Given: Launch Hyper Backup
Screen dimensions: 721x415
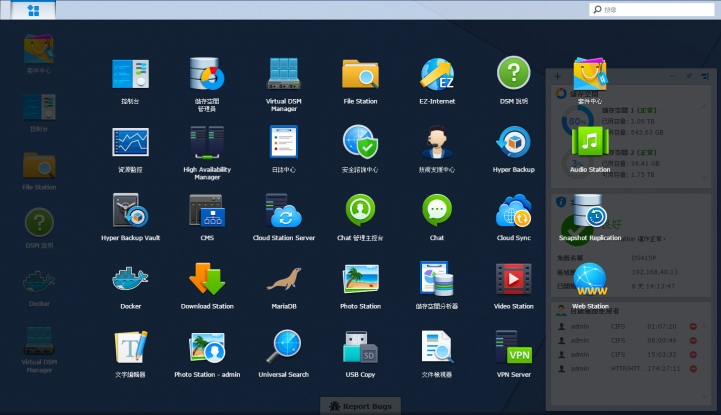Looking at the screenshot, I should pyautogui.click(x=514, y=142).
